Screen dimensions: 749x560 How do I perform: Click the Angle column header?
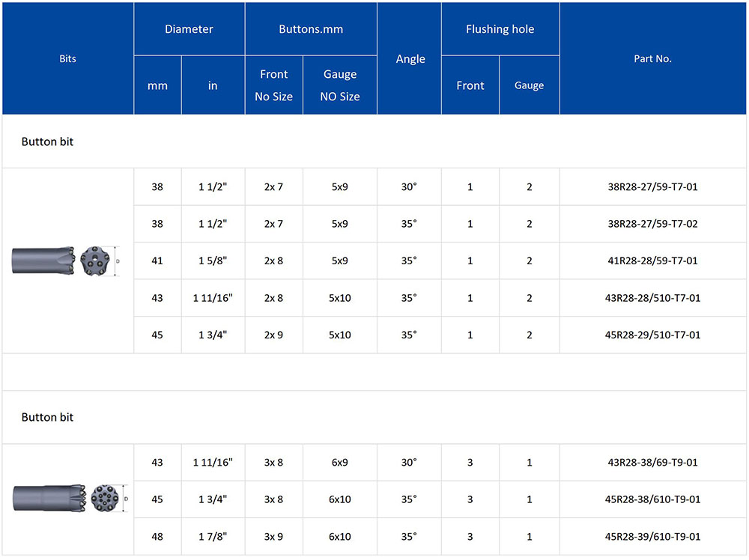(410, 58)
